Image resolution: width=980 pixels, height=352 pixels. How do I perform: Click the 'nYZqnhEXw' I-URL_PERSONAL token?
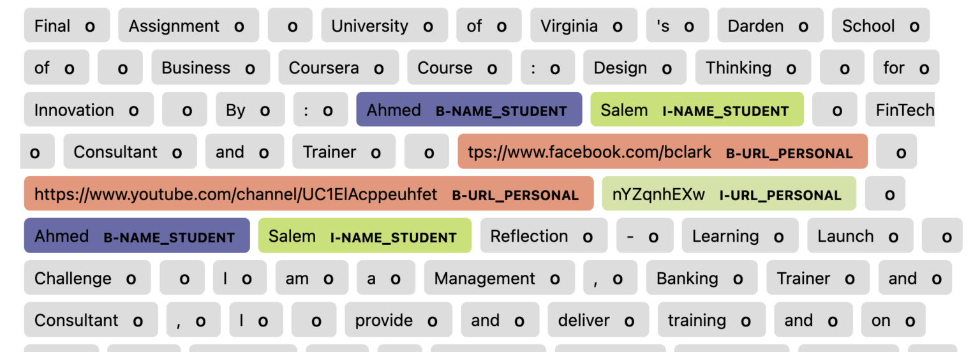[728, 194]
